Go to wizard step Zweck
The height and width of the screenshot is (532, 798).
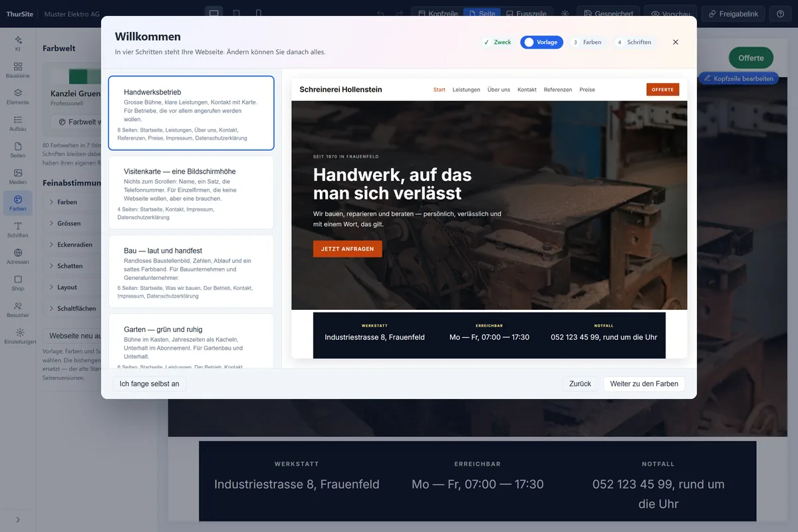point(497,42)
